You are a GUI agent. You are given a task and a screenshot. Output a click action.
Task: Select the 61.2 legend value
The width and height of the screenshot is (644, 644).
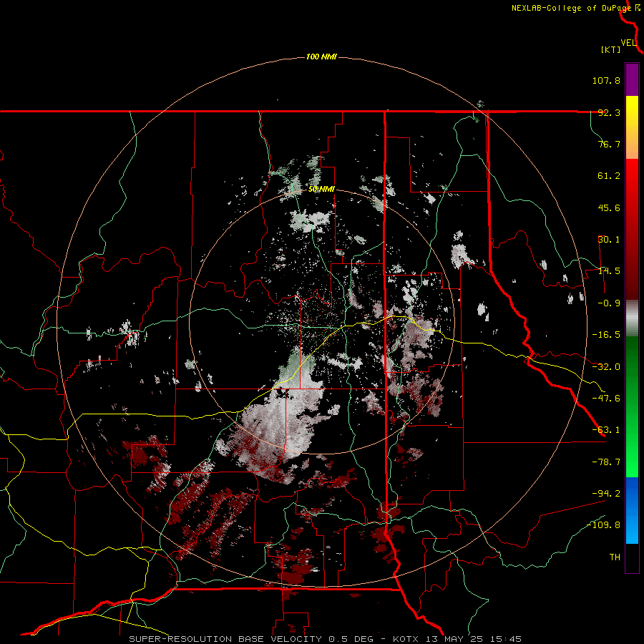click(x=609, y=176)
